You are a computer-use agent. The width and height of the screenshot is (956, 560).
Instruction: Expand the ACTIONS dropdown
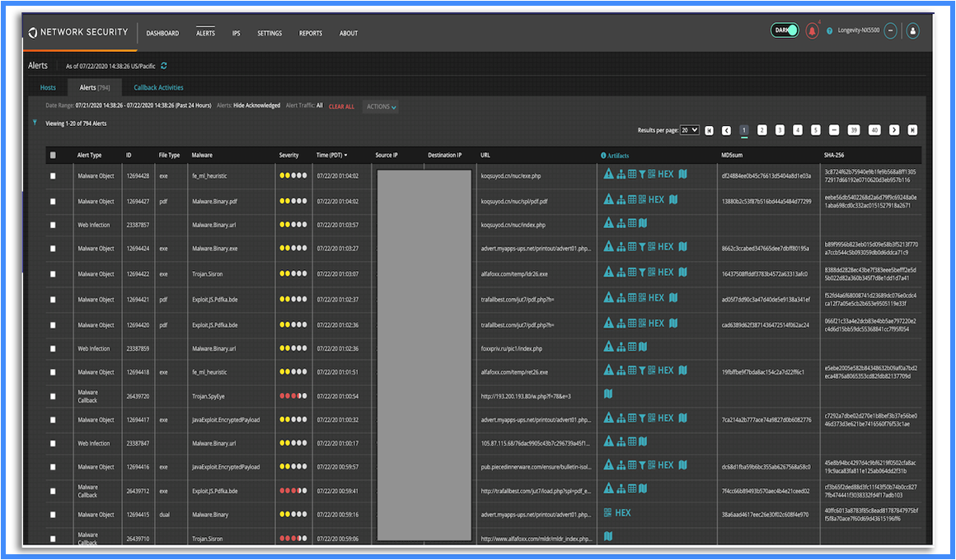(x=381, y=107)
